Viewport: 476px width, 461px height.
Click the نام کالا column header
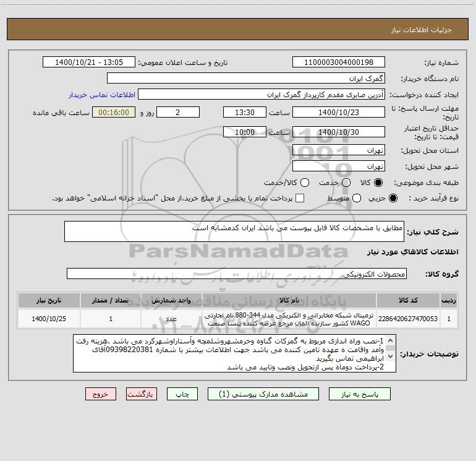[289, 301]
